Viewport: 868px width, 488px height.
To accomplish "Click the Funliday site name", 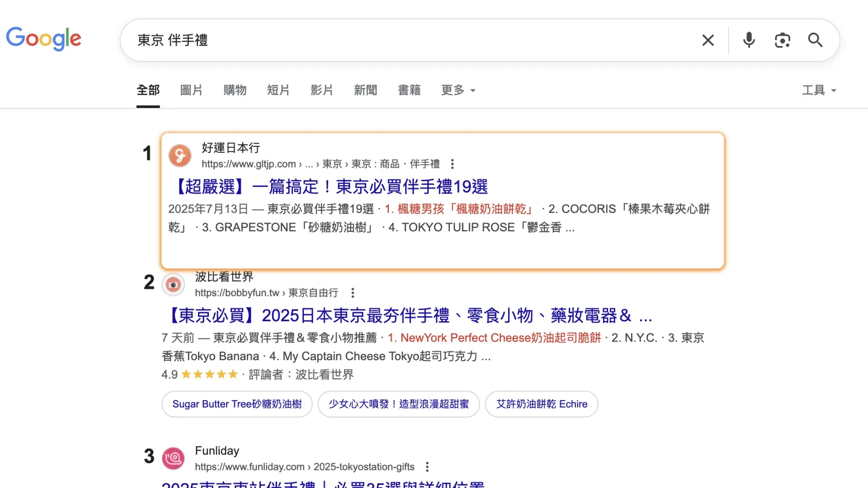I will [x=217, y=451].
